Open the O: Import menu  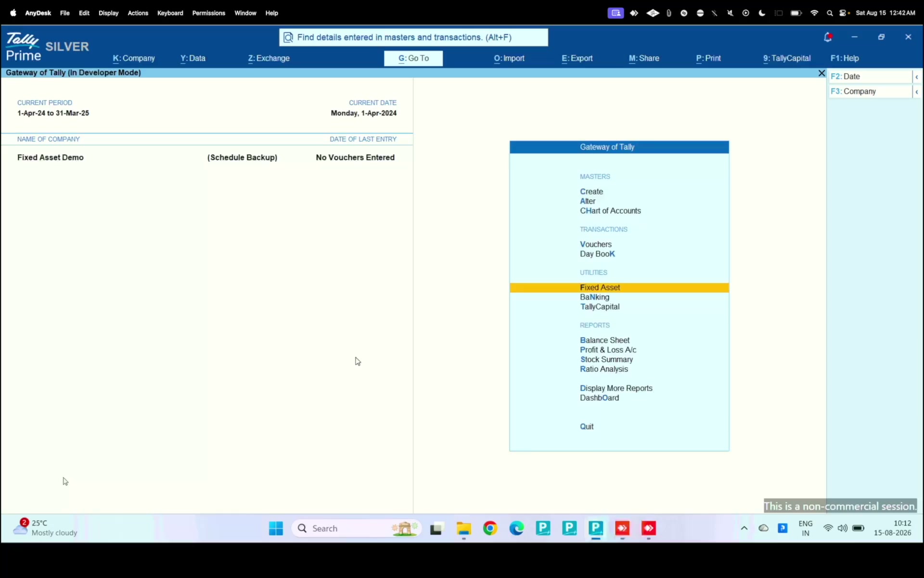coord(509,58)
